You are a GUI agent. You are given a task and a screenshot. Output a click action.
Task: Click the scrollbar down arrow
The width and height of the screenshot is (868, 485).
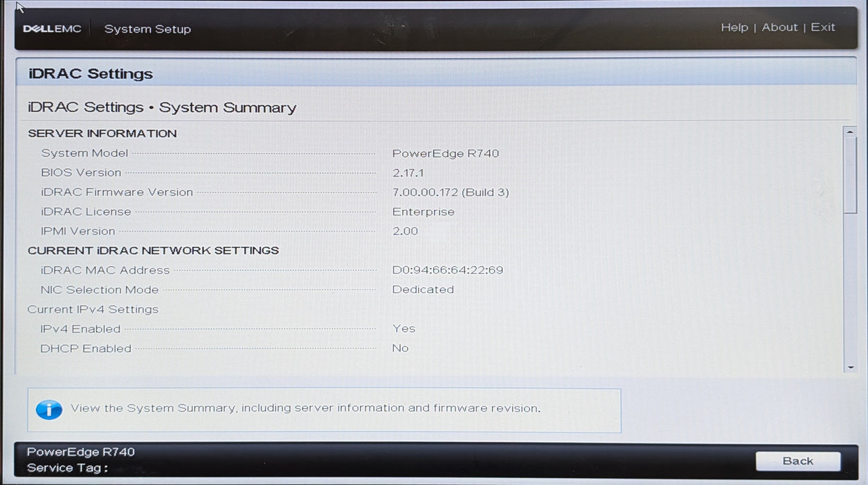pos(850,367)
